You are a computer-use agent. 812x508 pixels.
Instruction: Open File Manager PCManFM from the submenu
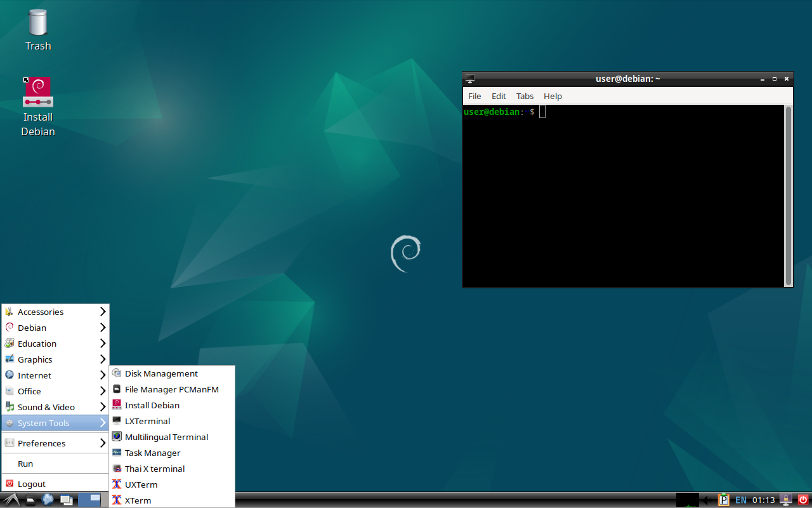pyautogui.click(x=172, y=389)
